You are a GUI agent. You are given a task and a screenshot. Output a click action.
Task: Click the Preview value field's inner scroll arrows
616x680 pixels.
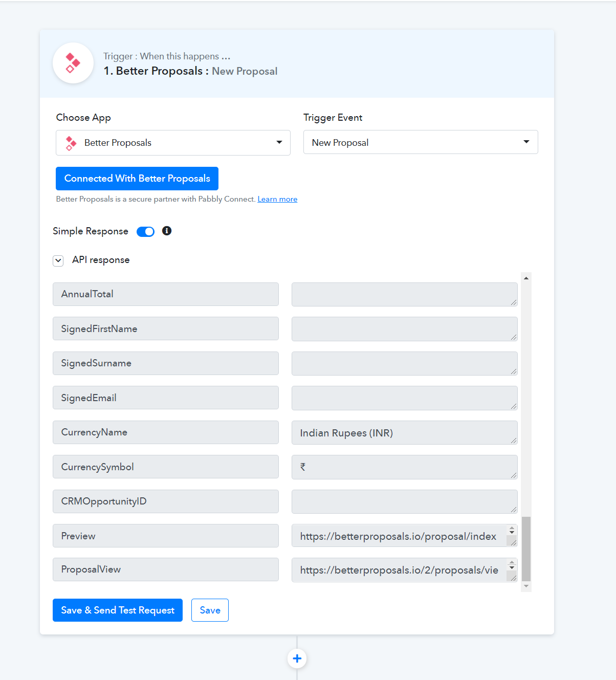coord(512,531)
